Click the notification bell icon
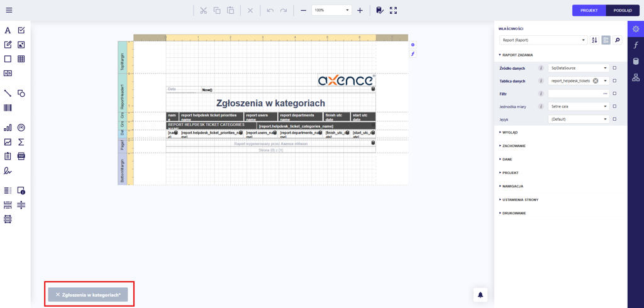This screenshot has height=308, width=644. tap(480, 295)
